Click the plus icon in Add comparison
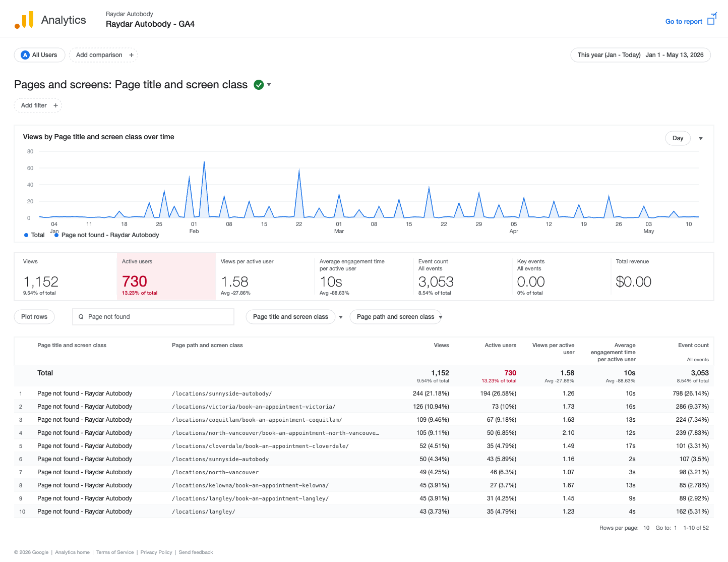The height and width of the screenshot is (562, 728). point(132,55)
